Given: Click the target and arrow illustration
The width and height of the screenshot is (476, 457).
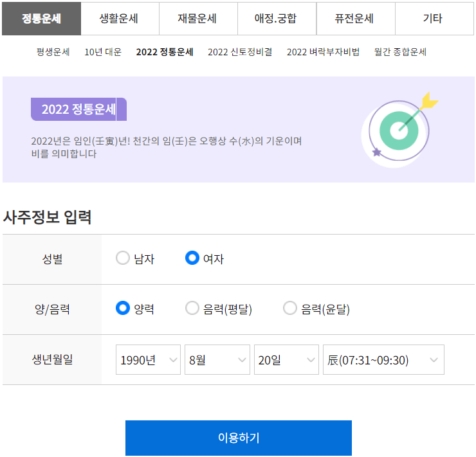Looking at the screenshot, I should [399, 130].
